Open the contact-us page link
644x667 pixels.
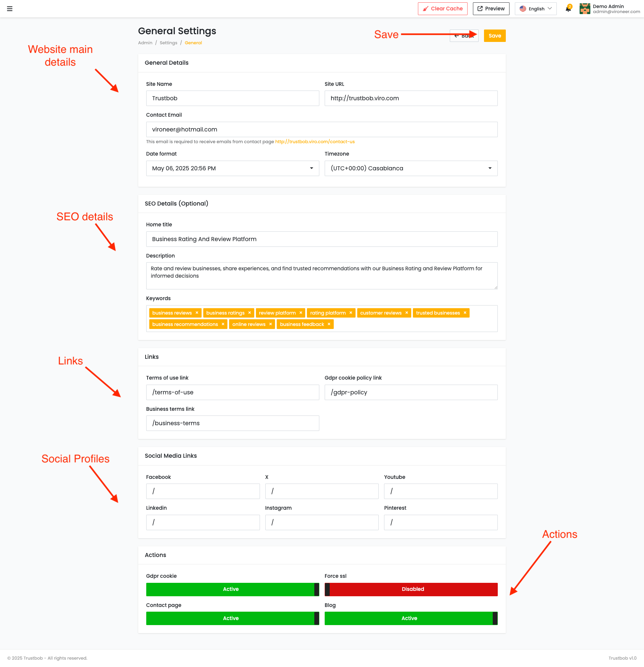(315, 142)
